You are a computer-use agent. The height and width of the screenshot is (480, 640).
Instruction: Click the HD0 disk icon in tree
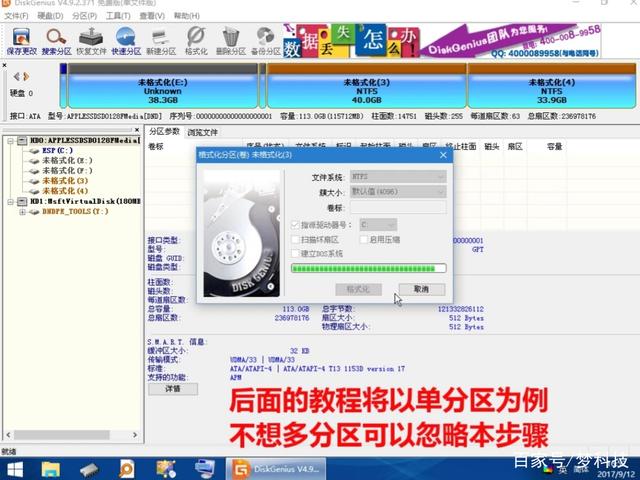[x=22, y=140]
